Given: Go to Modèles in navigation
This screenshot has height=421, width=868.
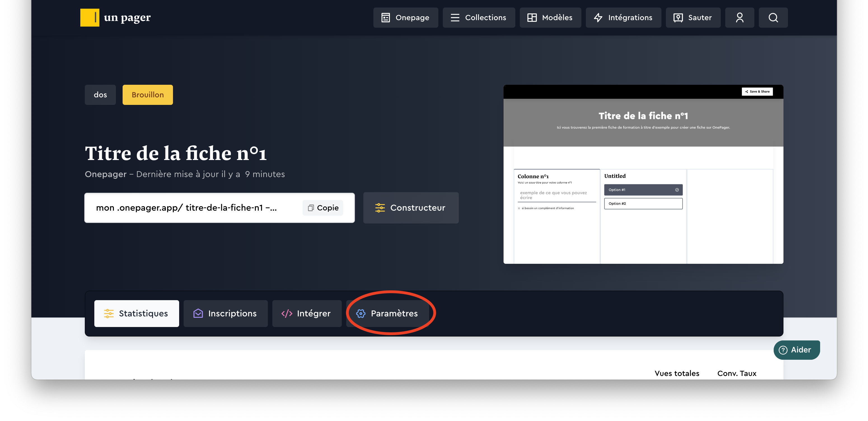Looking at the screenshot, I should pyautogui.click(x=550, y=18).
